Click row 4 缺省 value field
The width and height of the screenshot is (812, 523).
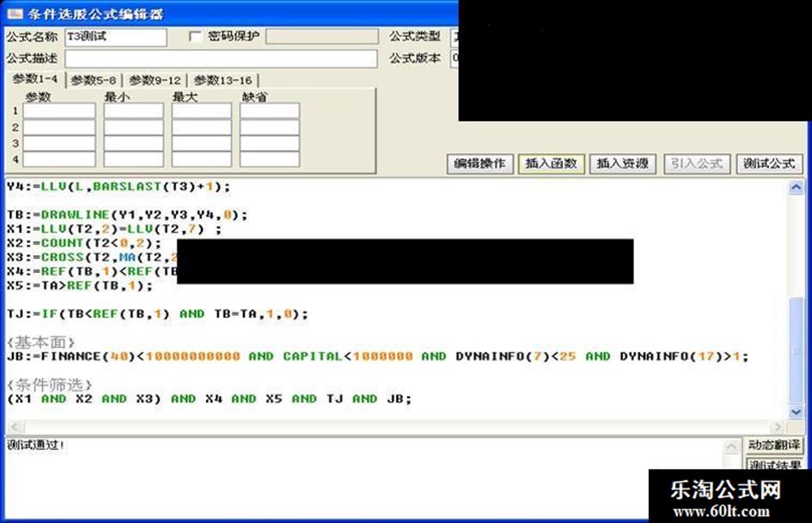coord(270,160)
